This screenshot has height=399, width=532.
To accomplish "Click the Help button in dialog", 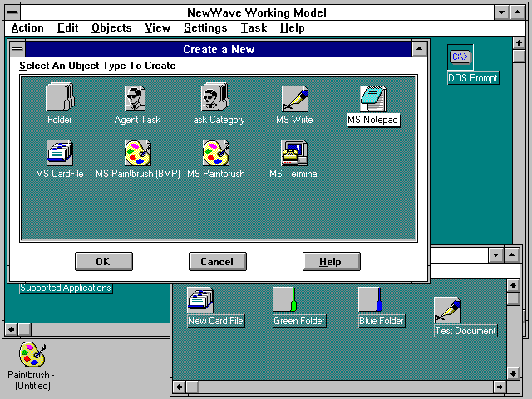I will (x=331, y=262).
